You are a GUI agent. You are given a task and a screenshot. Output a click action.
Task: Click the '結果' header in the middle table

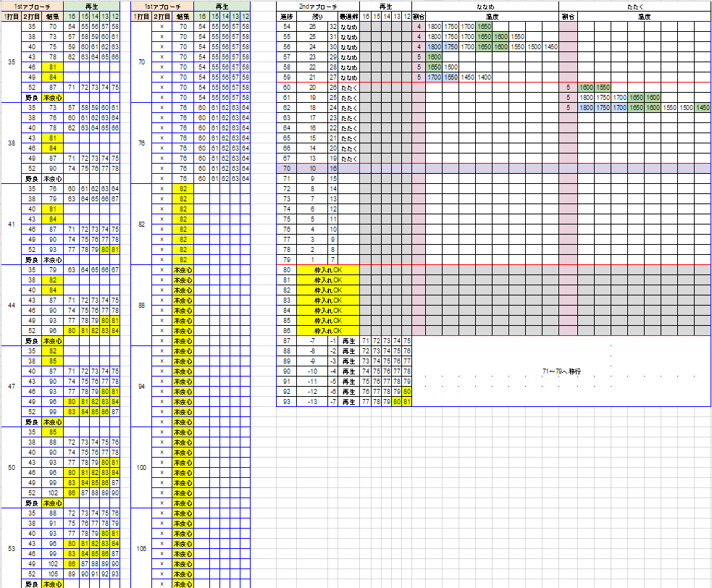point(183,17)
